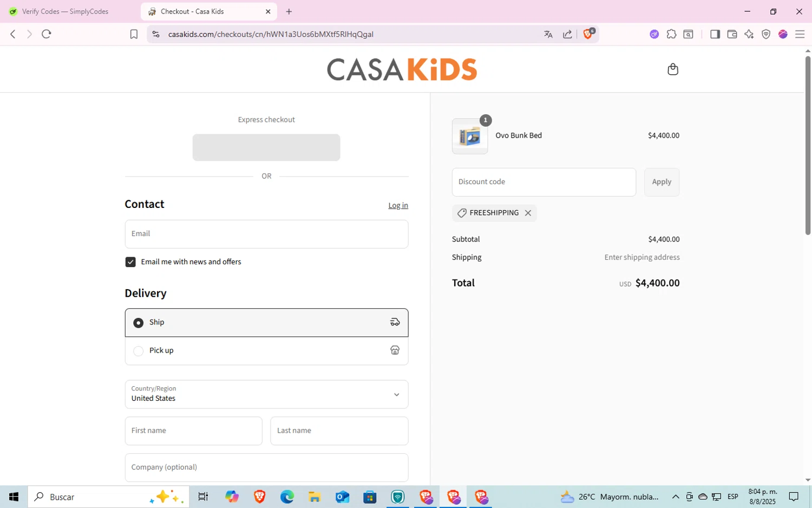The width and height of the screenshot is (812, 508).
Task: Open Outlook from the taskbar
Action: tap(342, 497)
